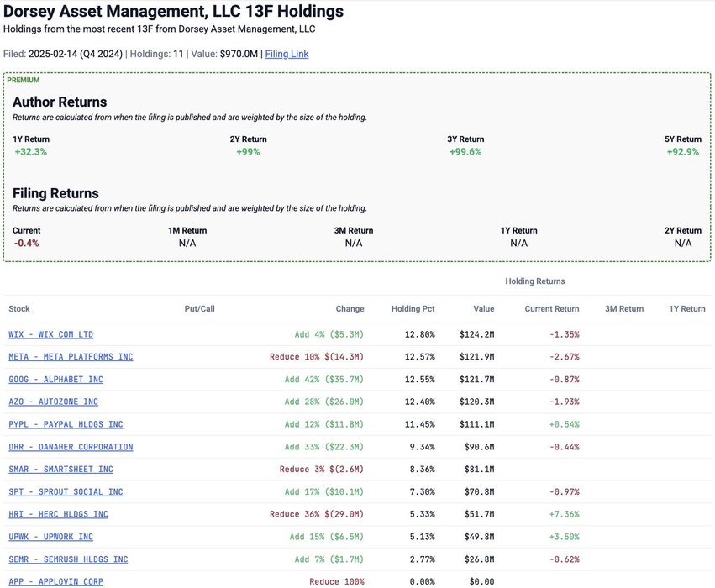
Task: Visit the SPT - SPROUT SOCIAL INC link
Action: 66,492
